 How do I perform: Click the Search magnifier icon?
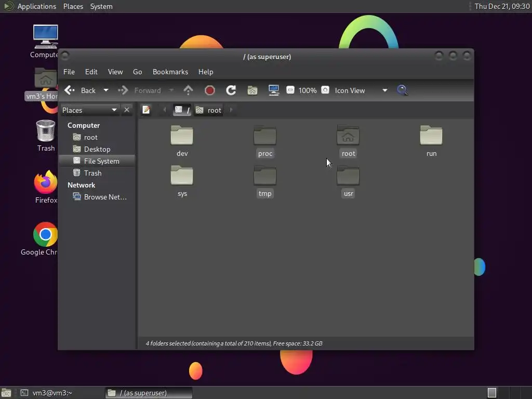[x=402, y=90]
